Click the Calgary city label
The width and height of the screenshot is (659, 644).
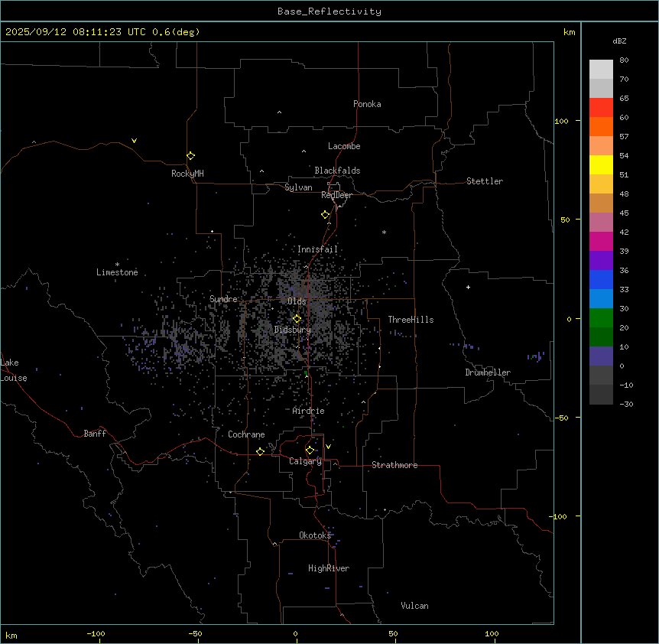coord(305,461)
